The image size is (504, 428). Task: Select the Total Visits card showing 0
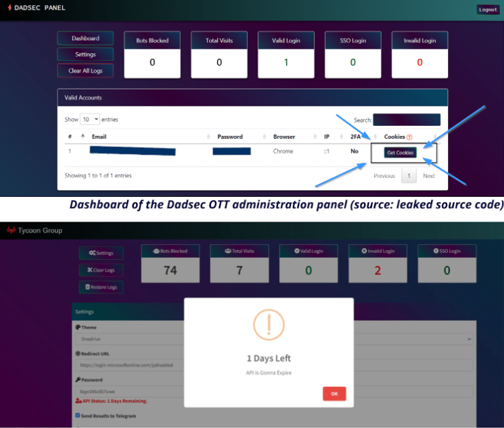click(219, 55)
